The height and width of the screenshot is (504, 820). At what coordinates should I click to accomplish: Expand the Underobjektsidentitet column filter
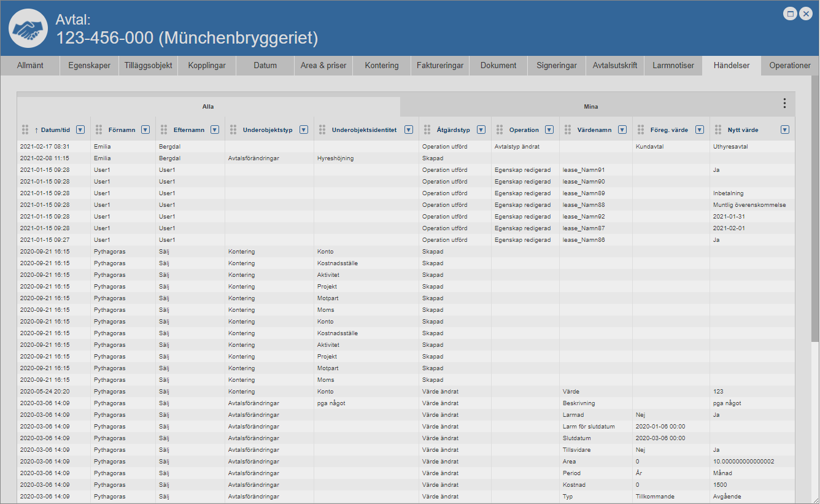click(x=409, y=130)
